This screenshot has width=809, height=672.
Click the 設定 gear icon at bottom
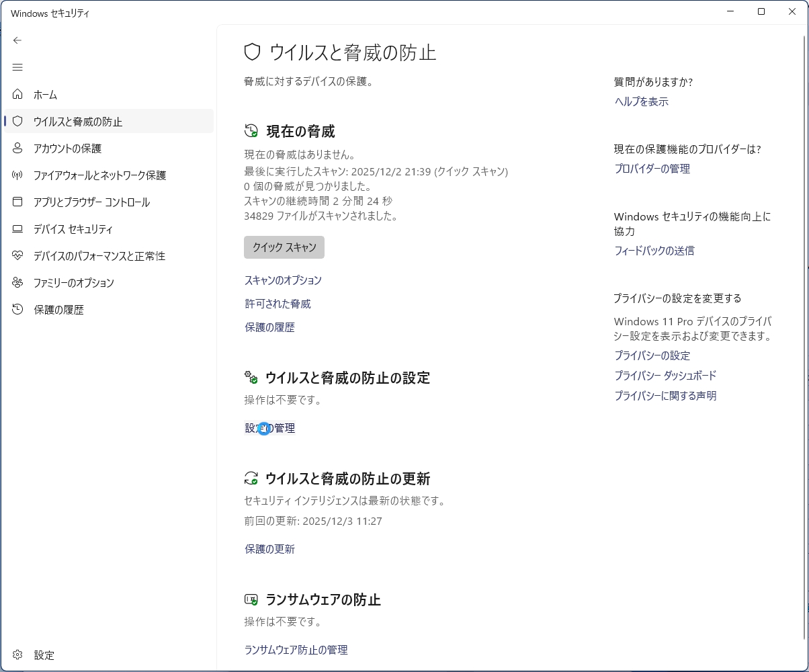(18, 655)
